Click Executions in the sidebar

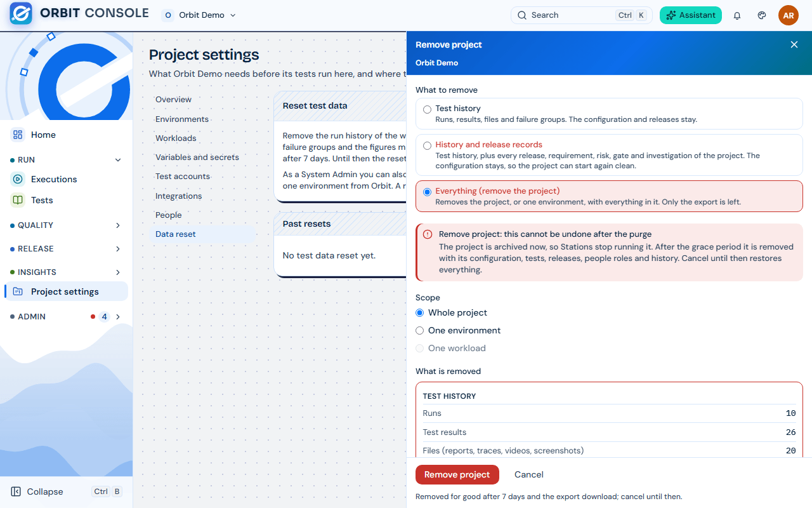click(x=66, y=179)
